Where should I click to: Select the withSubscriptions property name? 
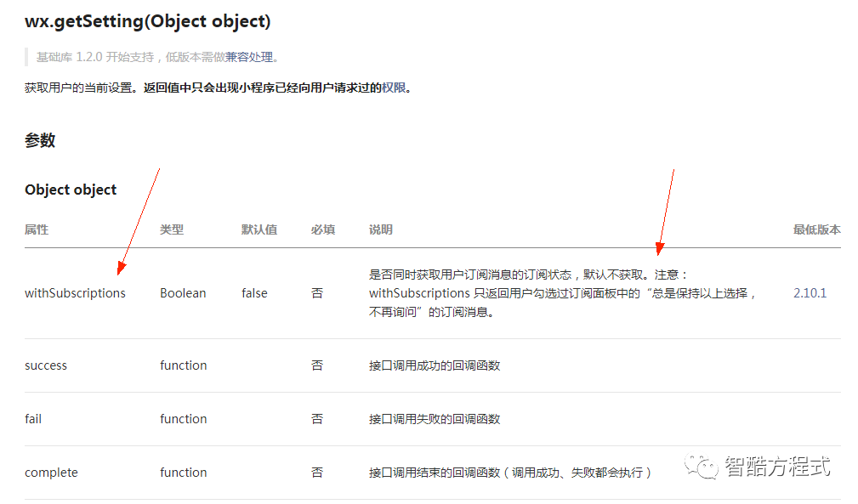tap(75, 292)
